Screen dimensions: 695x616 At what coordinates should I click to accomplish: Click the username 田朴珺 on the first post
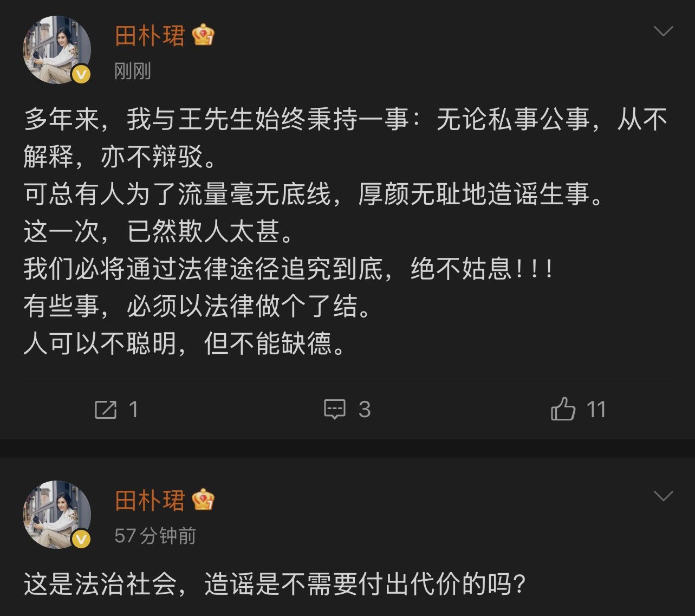[x=150, y=36]
